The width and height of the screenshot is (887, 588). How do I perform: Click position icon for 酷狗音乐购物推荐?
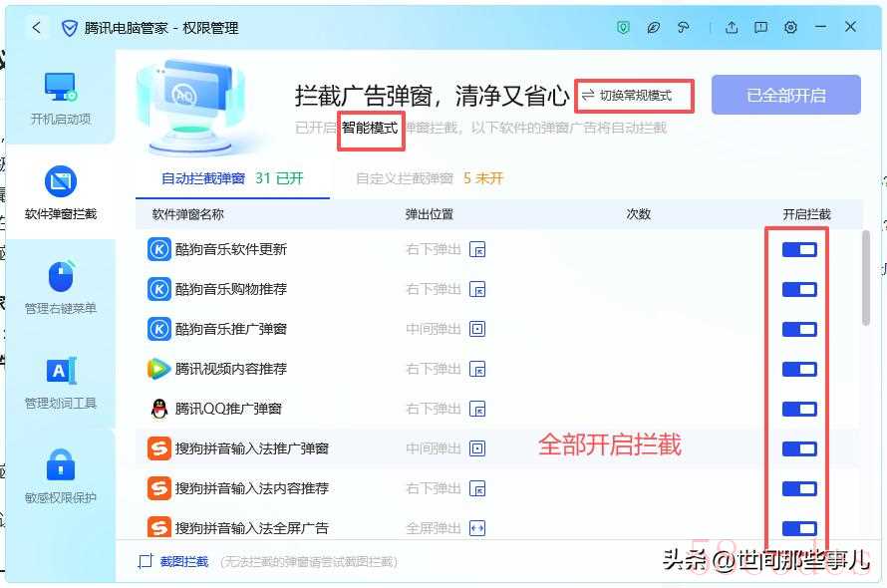click(x=477, y=290)
